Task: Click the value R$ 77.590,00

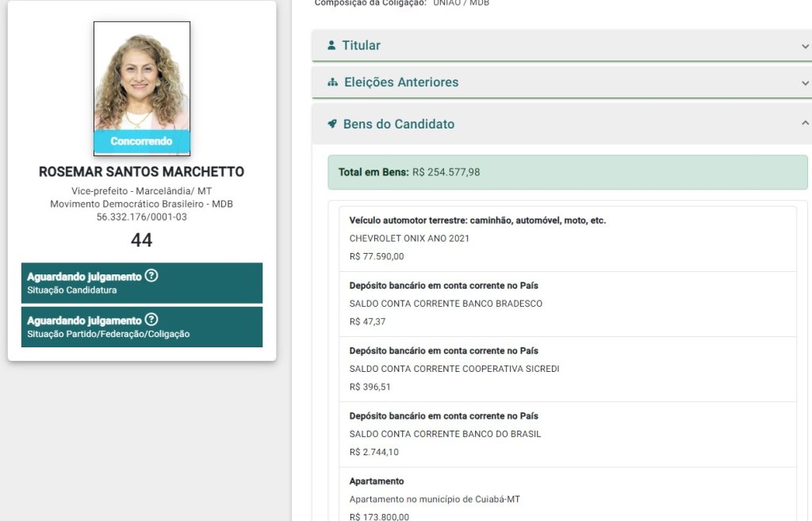Action: click(377, 256)
